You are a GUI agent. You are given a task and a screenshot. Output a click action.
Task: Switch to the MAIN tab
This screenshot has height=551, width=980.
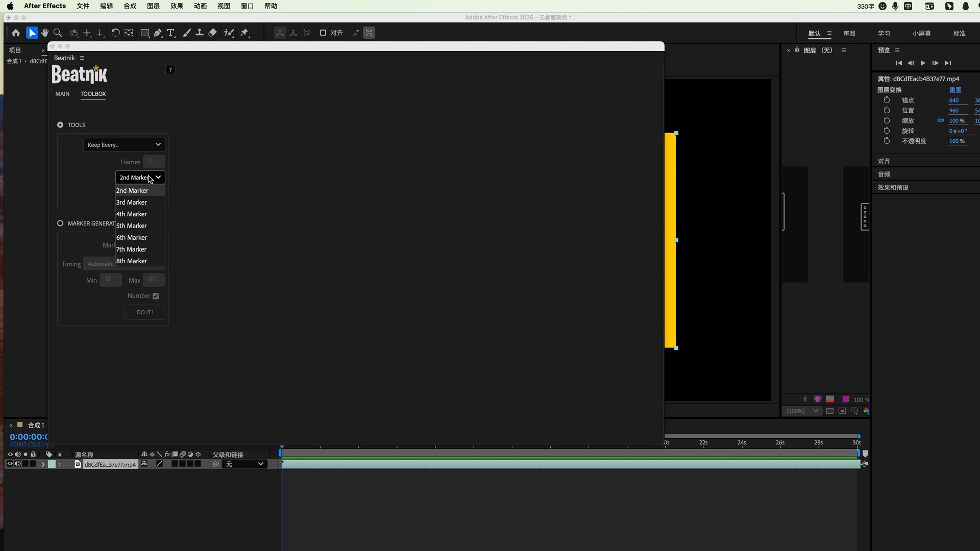tap(62, 94)
